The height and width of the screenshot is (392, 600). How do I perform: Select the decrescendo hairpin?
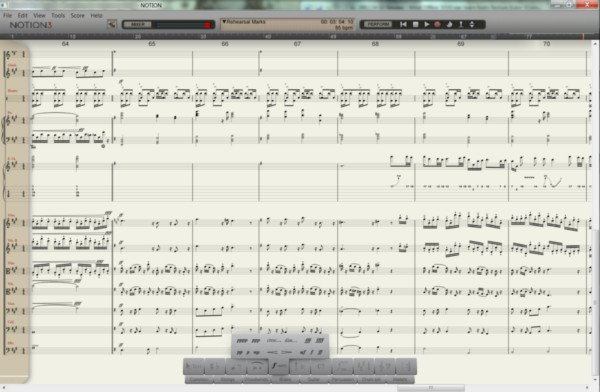click(287, 352)
